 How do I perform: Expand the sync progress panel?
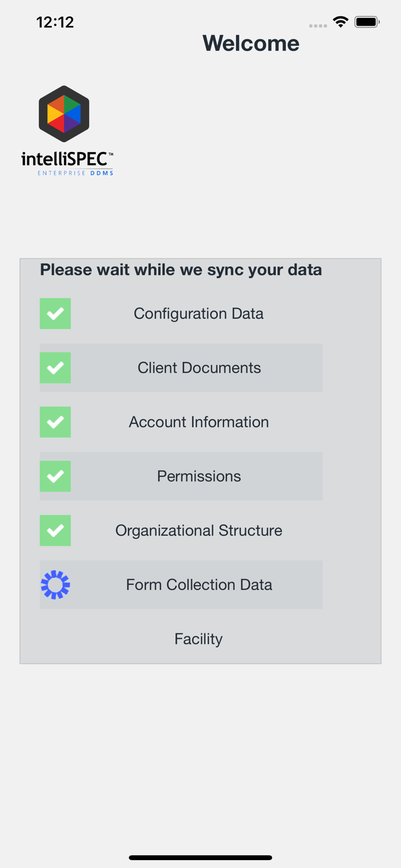200,460
